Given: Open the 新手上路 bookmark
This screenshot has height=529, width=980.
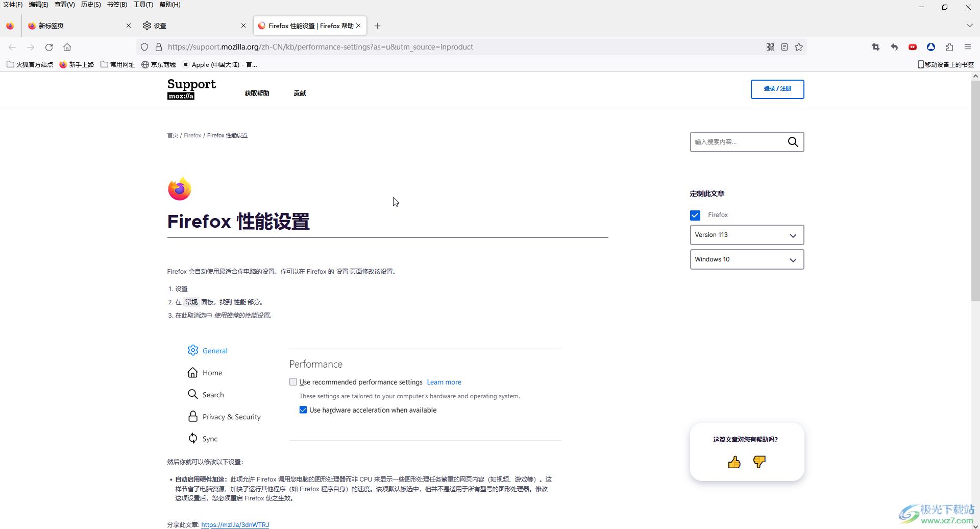Looking at the screenshot, I should click(77, 64).
